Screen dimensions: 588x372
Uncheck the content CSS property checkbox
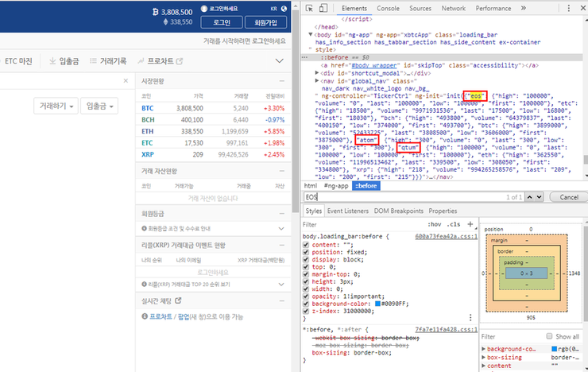[306, 245]
